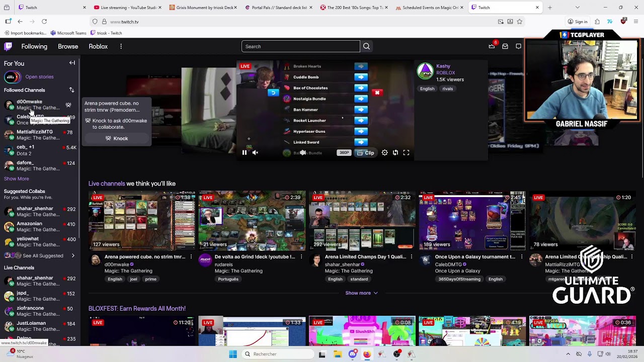
Task: Click the 365DaysOfStreaming tag
Action: point(459,279)
